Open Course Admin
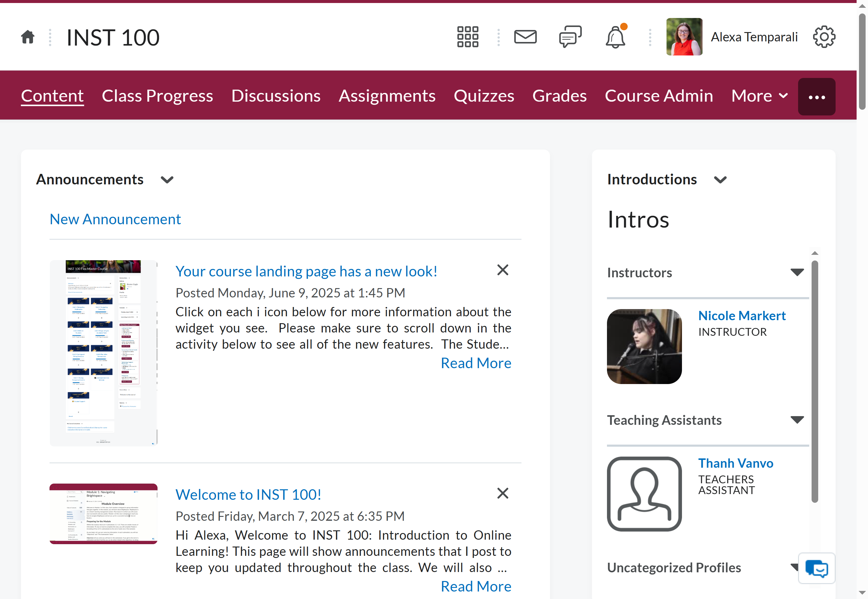868x599 pixels. [659, 96]
